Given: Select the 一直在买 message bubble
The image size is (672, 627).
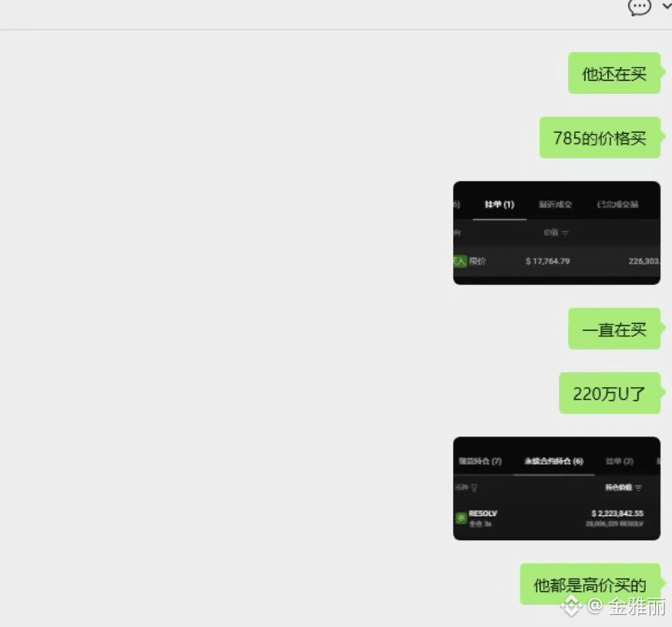Looking at the screenshot, I should click(x=614, y=329).
